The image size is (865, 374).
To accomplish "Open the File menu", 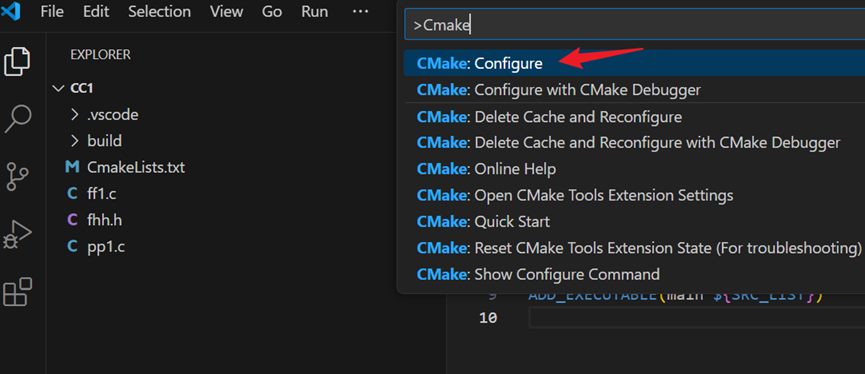I will pyautogui.click(x=52, y=12).
